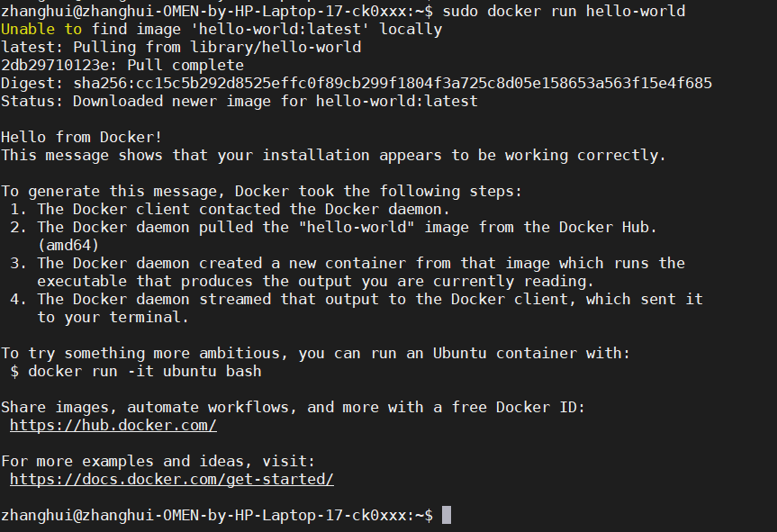Open the hub.docker.com link
The height and width of the screenshot is (532, 777).
(x=113, y=425)
